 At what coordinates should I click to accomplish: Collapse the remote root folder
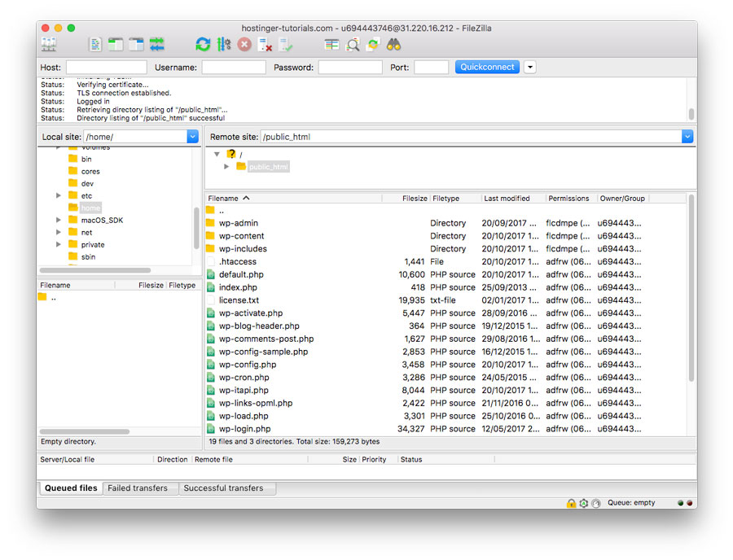[x=217, y=154]
